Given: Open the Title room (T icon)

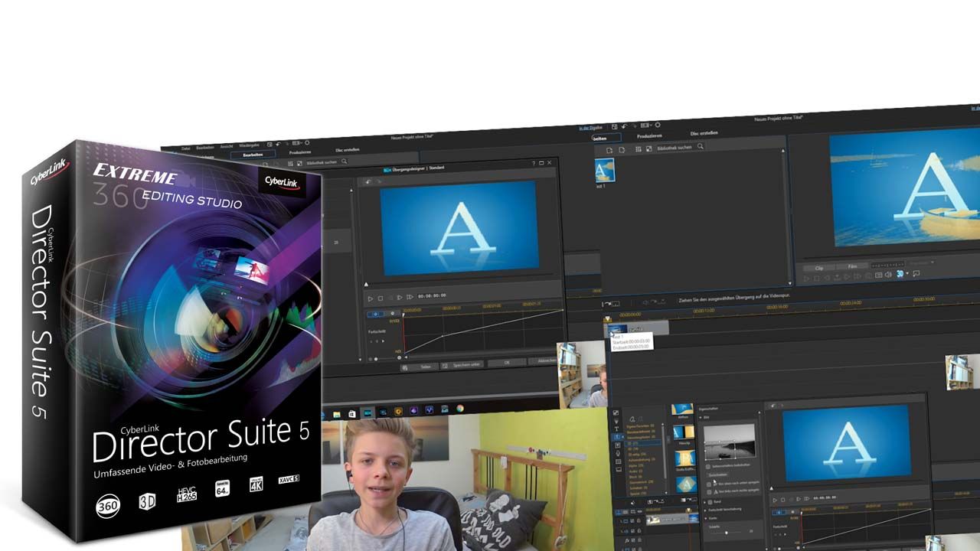Looking at the screenshot, I should point(616,429).
